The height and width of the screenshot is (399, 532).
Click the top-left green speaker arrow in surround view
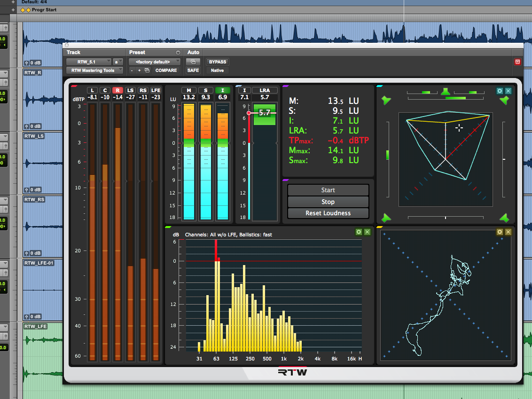[x=386, y=100]
